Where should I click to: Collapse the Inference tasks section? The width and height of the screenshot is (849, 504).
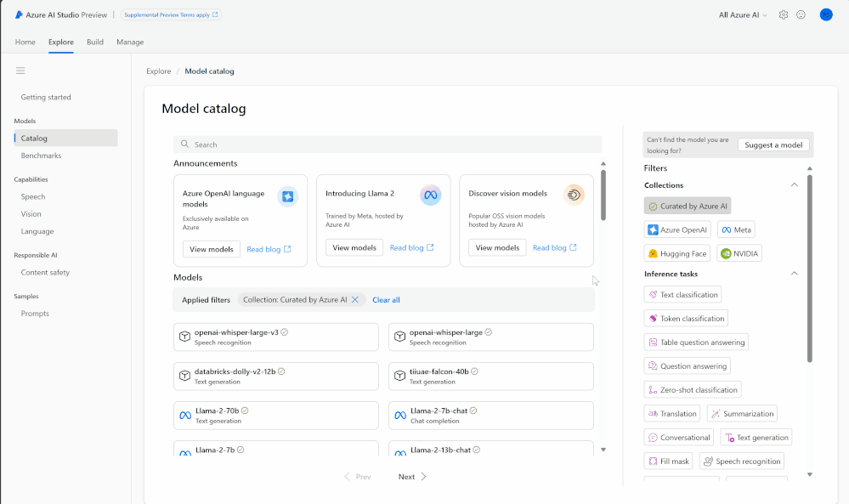pyautogui.click(x=795, y=274)
